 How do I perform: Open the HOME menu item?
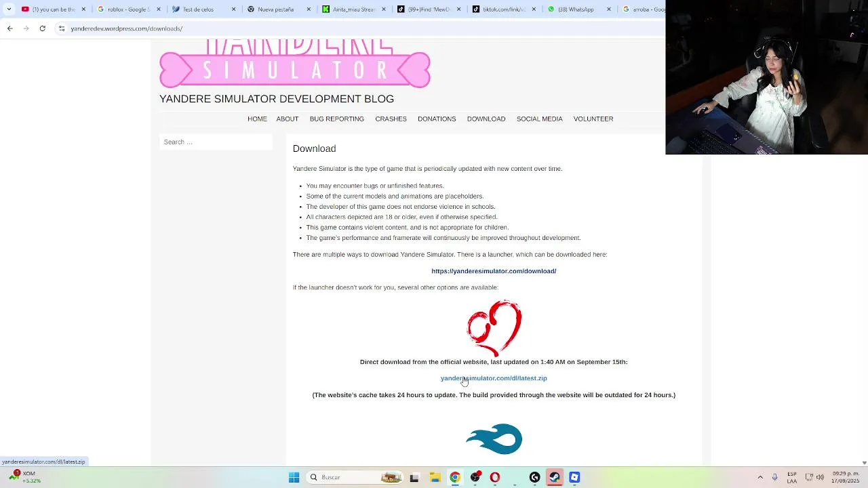click(257, 119)
